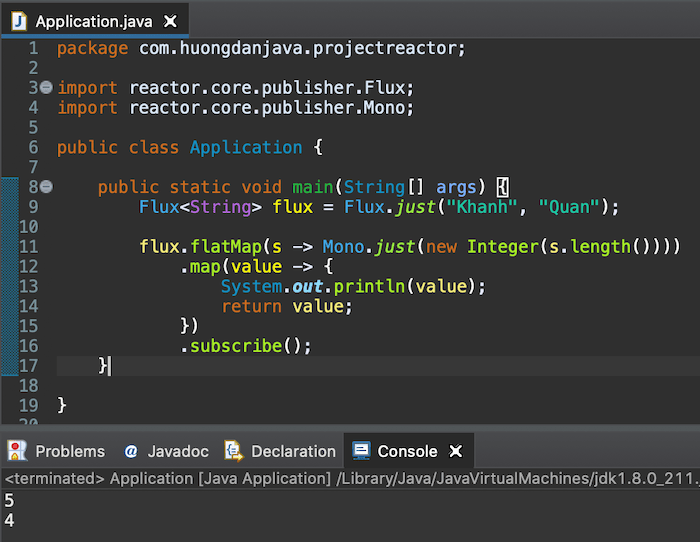Click the closing brace on line 17
Image resolution: width=700 pixels, height=542 pixels.
coord(103,366)
